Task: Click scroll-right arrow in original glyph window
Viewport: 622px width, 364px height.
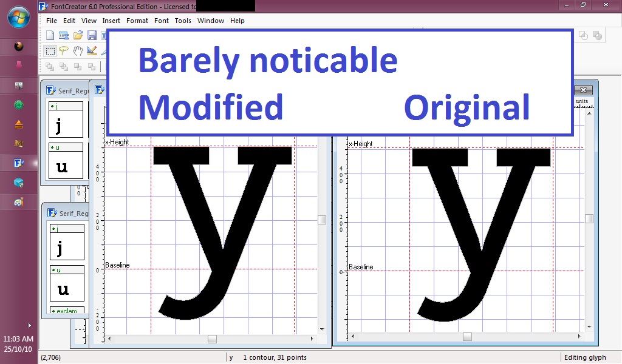Action: (x=579, y=337)
